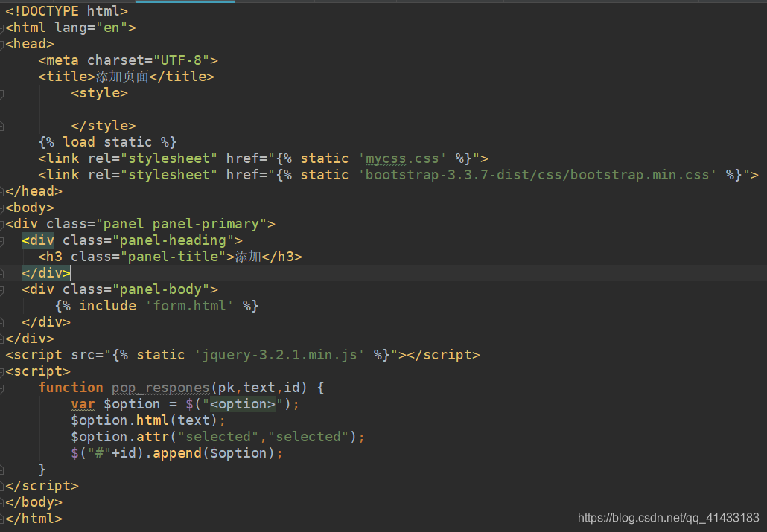Click the 'jquery-3.2.1.min.js' script path
The image size is (767, 532).
point(280,355)
